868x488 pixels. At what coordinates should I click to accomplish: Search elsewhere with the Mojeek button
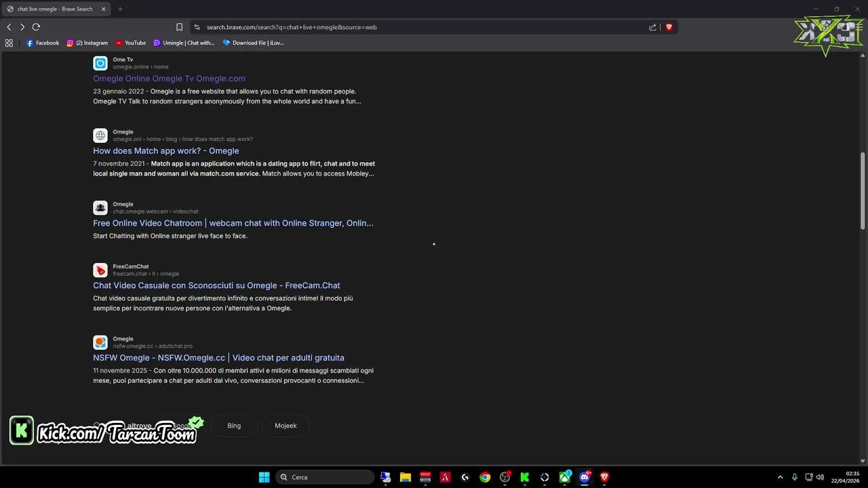click(285, 426)
